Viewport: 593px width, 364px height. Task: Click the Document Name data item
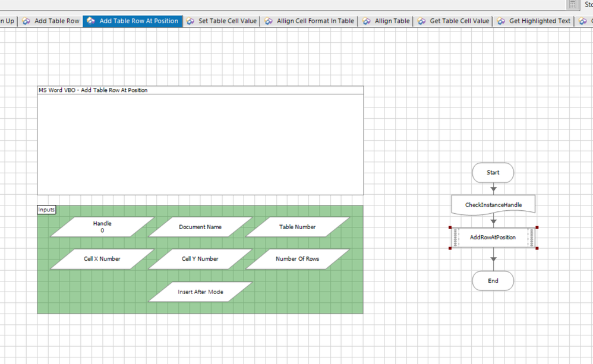pyautogui.click(x=200, y=227)
